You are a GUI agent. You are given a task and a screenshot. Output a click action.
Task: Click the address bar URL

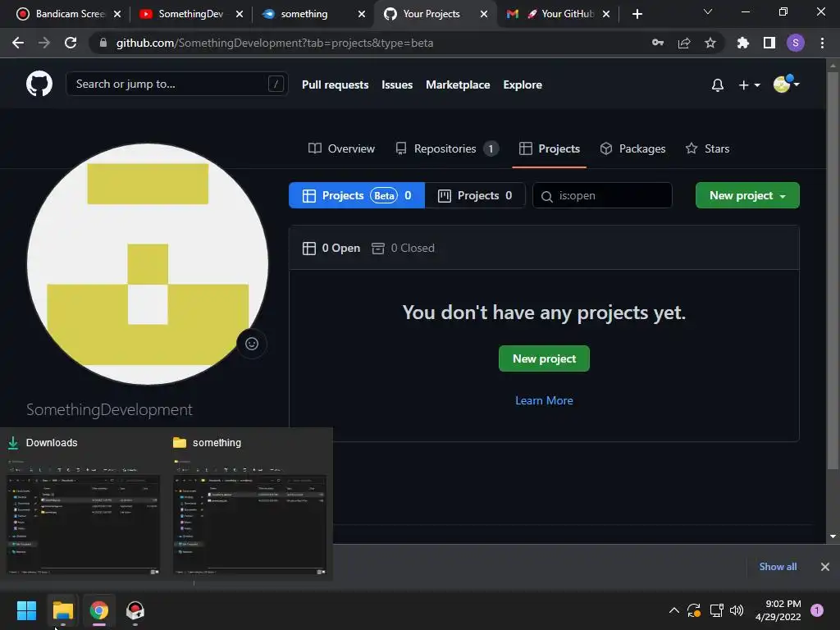pyautogui.click(x=274, y=43)
